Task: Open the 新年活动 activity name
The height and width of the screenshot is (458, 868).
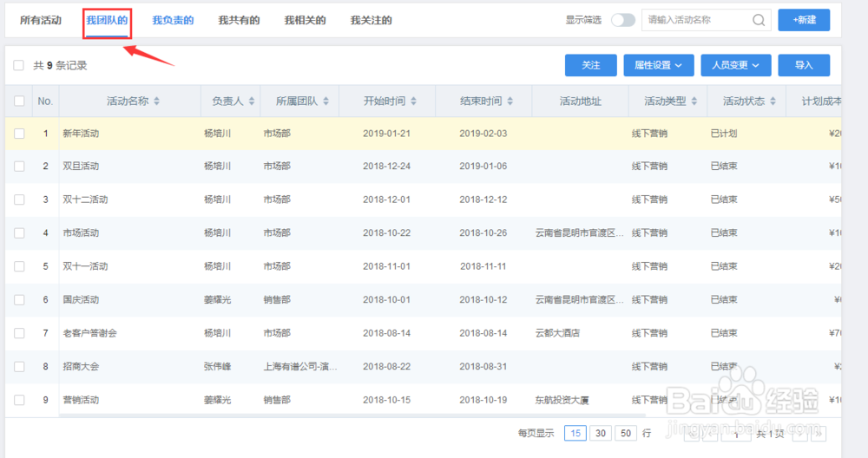Action: click(81, 134)
